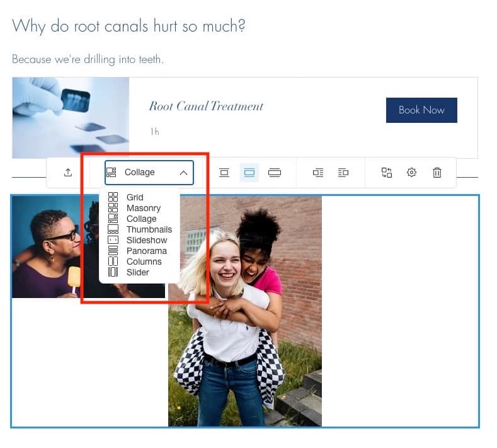497x448 pixels.
Task: Click the float left text-wrap icon
Action: click(318, 173)
